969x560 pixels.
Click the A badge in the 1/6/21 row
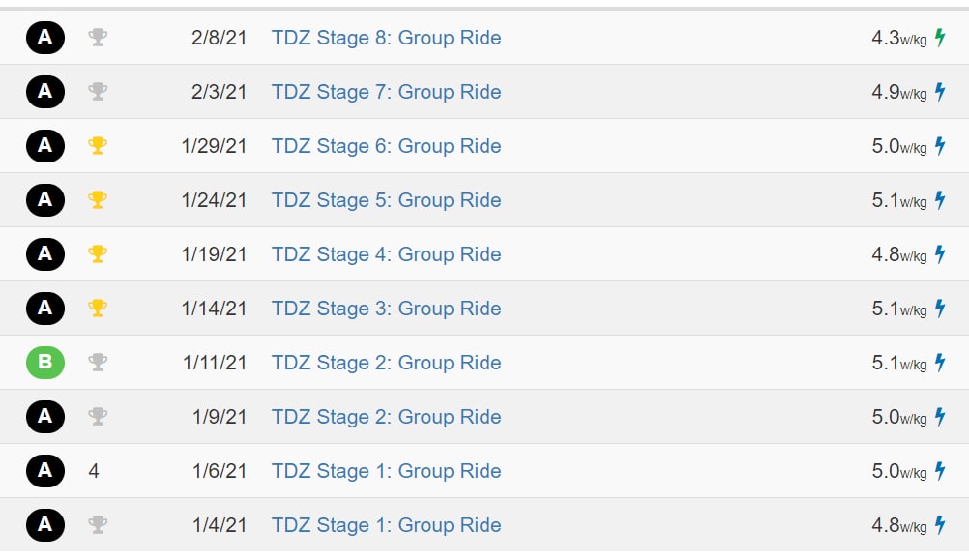[x=45, y=470]
